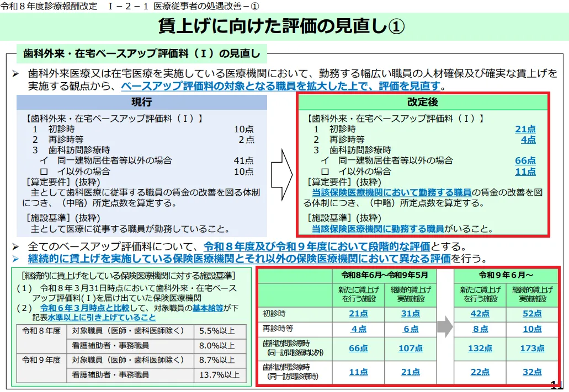This screenshot has height=392, width=569.
Task: Click 6点 in the points table
Action: 411,329
